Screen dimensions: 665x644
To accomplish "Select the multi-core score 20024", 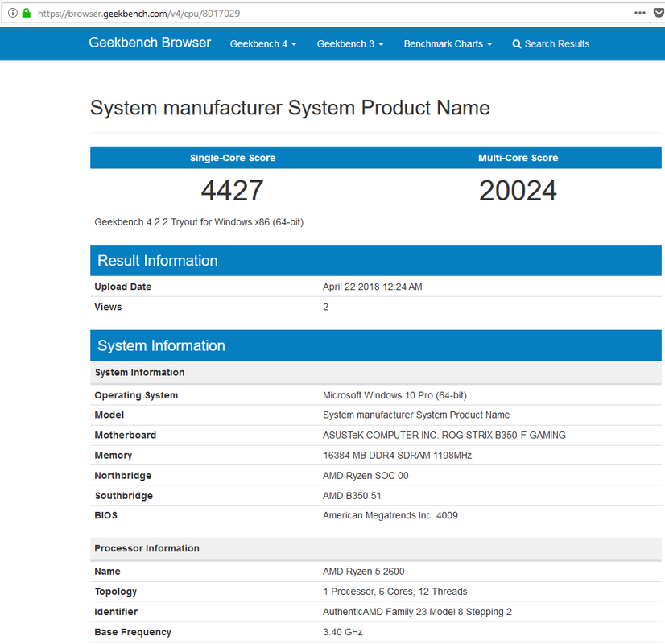I will tap(518, 190).
